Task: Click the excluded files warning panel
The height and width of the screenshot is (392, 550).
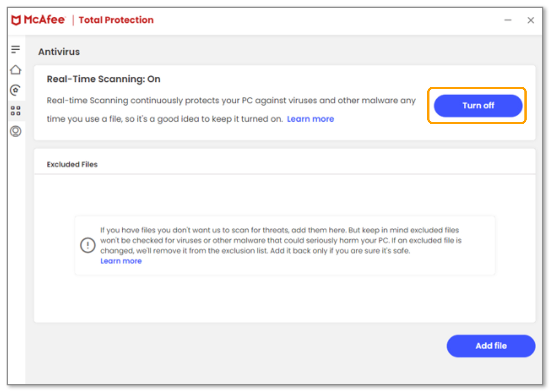Action: [x=285, y=245]
